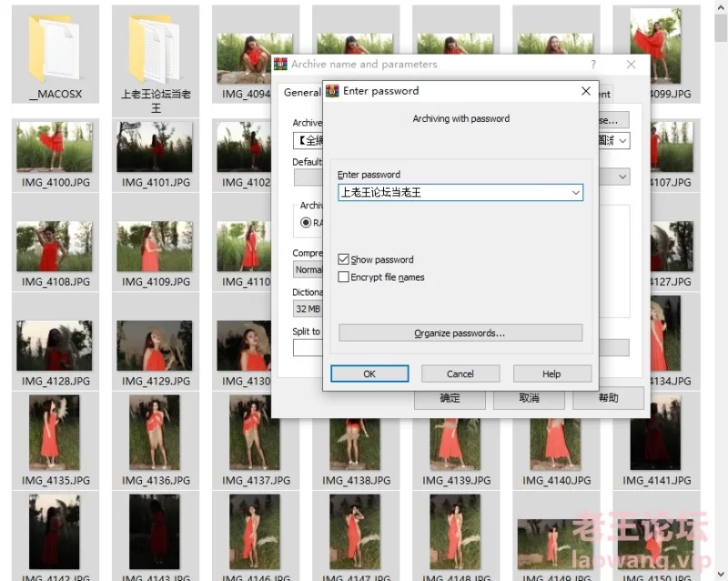Select the IMG_4108.JPG thumbnail
The width and height of the screenshot is (728, 581).
pyautogui.click(x=55, y=246)
